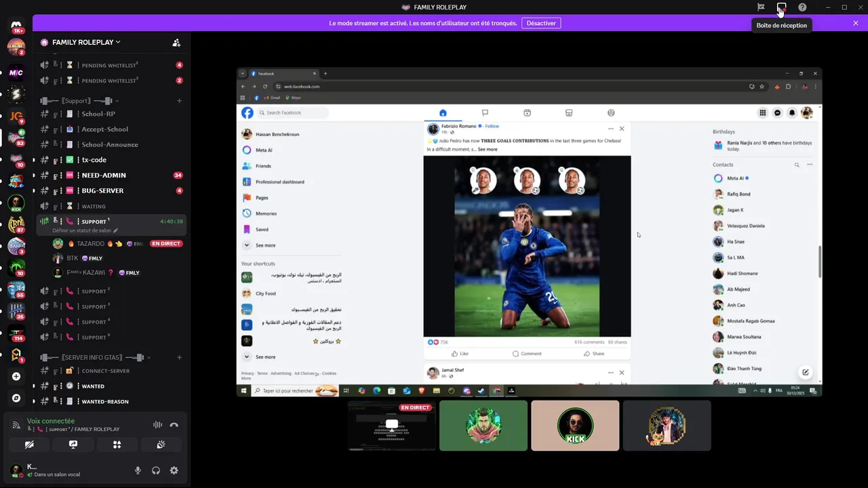Click the invite members icon beside FAMILY ROLEPLAY
The image size is (868, 488).
(176, 43)
